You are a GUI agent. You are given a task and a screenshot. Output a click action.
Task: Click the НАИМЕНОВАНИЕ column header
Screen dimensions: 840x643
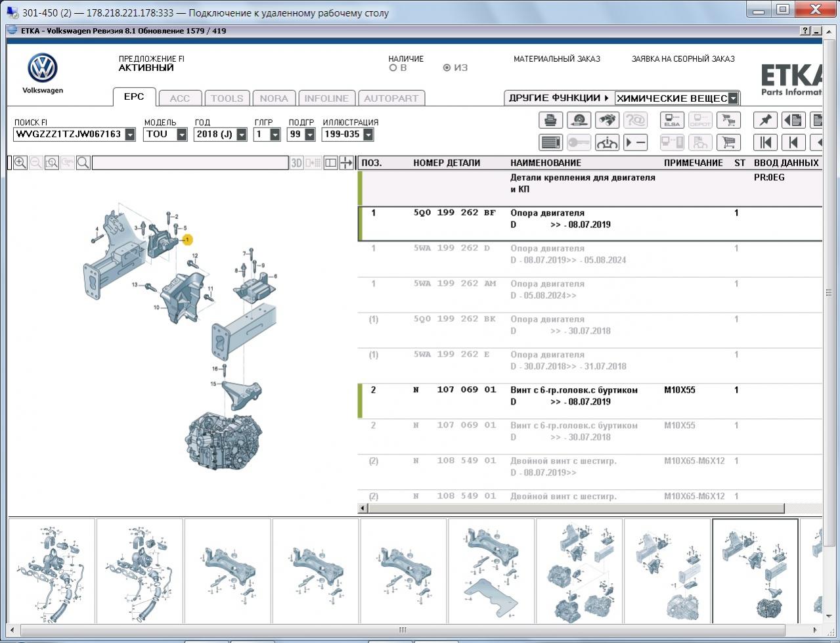[546, 163]
